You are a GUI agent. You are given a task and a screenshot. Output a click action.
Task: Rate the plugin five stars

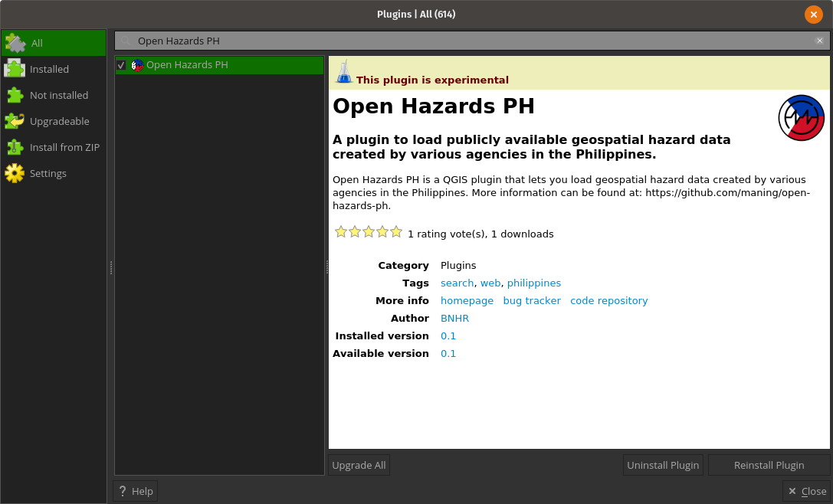[x=396, y=232]
